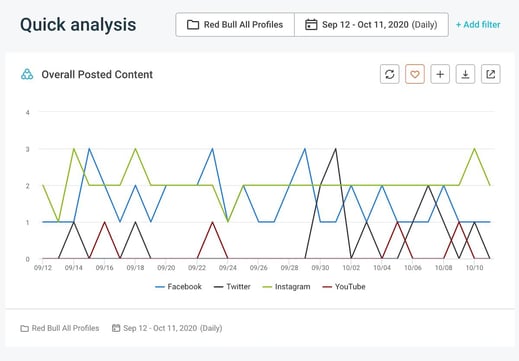Click footer date range Sep 12 - Oct 11, 2020
The image size is (519, 361).
(167, 328)
